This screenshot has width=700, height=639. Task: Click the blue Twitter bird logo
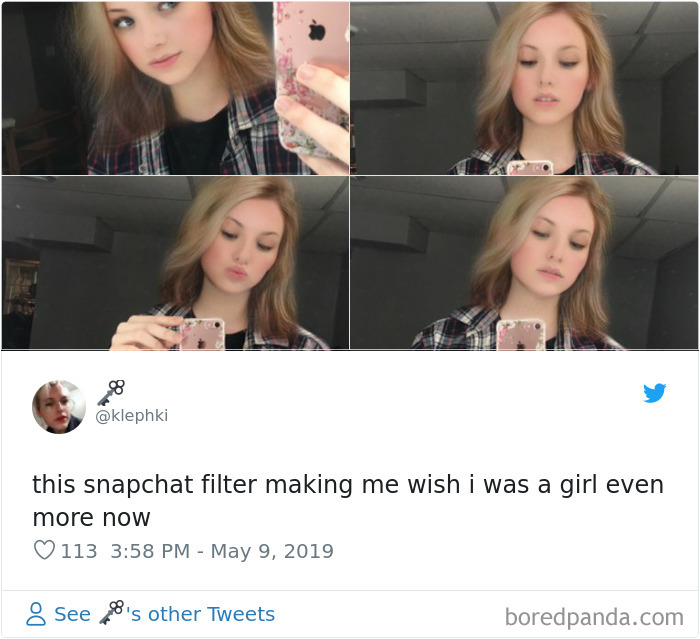[655, 393]
